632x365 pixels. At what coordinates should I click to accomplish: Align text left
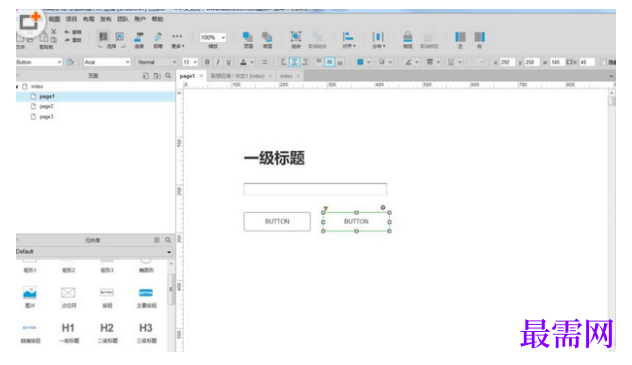tap(283, 62)
